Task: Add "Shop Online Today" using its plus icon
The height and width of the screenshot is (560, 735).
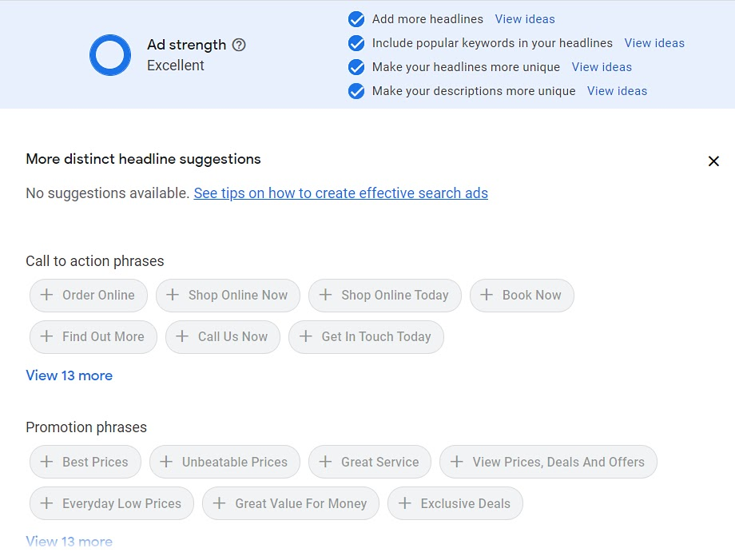Action: [x=325, y=296]
